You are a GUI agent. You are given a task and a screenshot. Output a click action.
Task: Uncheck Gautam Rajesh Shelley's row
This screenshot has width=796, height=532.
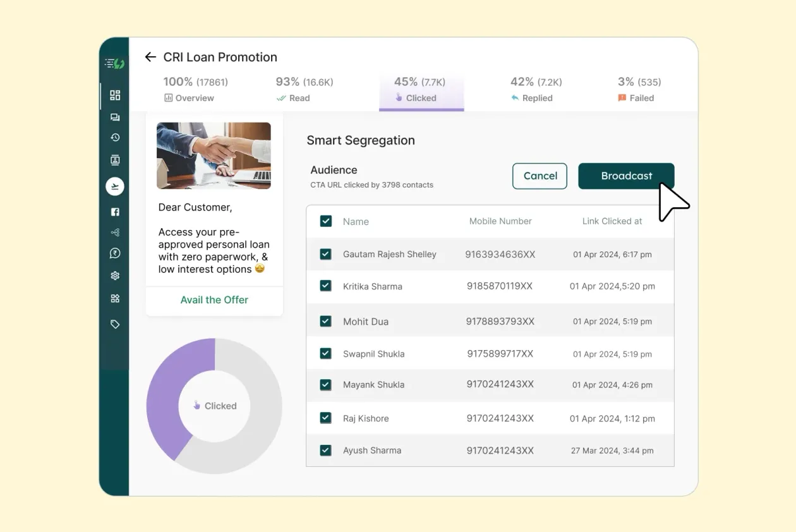click(x=325, y=254)
